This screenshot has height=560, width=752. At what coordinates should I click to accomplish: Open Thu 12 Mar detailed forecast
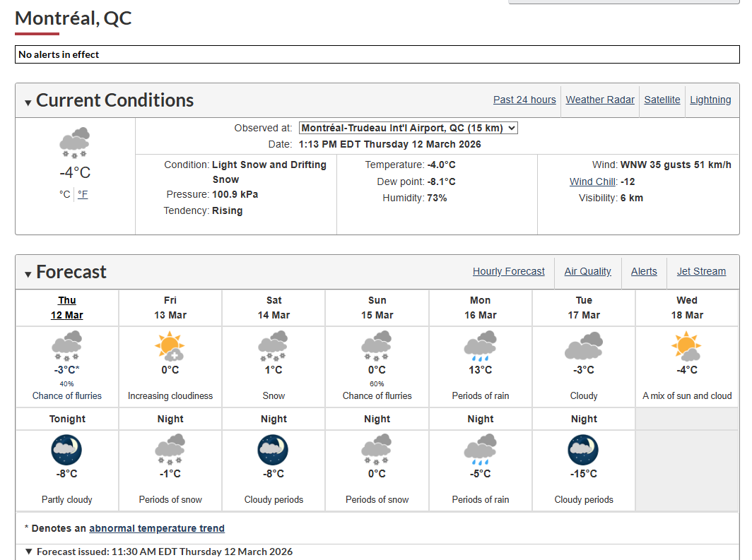(66, 308)
